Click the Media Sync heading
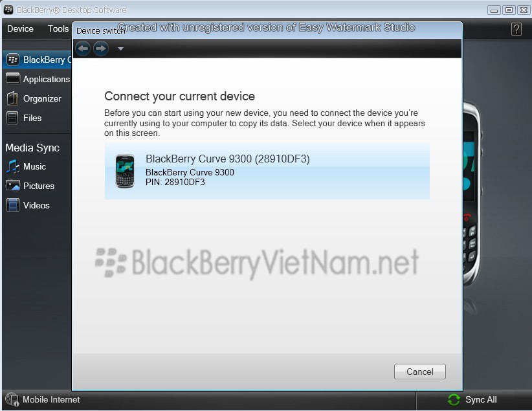The image size is (532, 411). 32,148
